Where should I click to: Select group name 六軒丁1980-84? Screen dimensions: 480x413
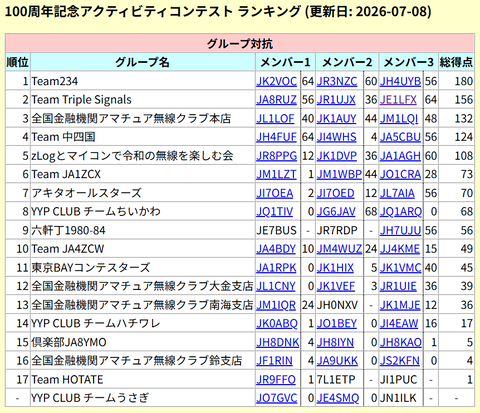click(x=68, y=231)
